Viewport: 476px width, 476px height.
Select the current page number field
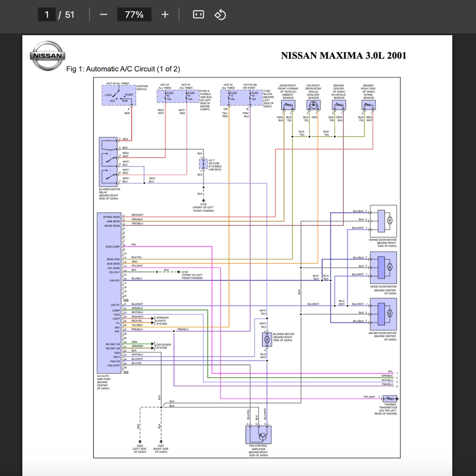pyautogui.click(x=47, y=15)
